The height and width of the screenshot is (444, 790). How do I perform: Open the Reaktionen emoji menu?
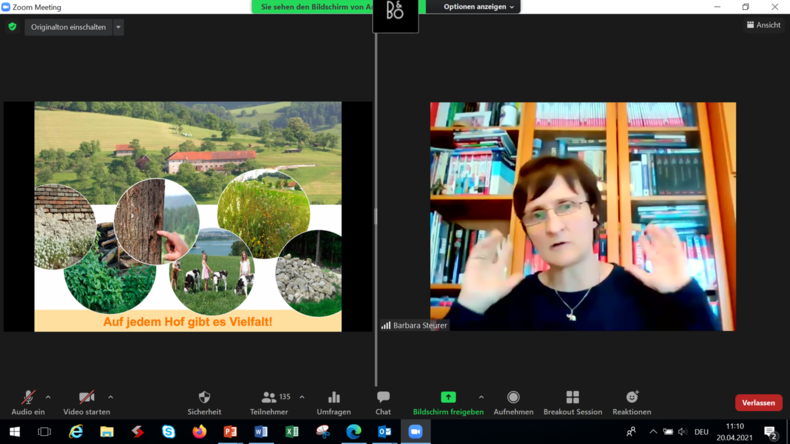point(631,400)
